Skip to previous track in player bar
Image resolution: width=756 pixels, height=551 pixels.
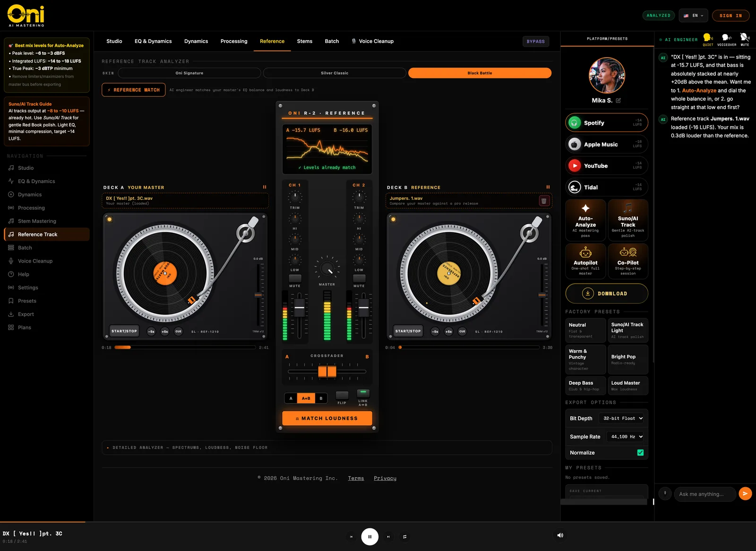(351, 537)
